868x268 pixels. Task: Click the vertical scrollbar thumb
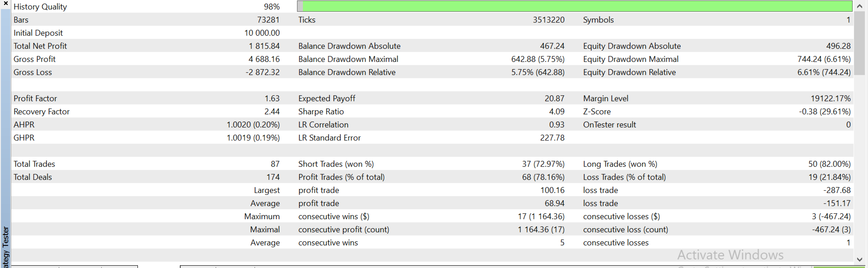(x=859, y=43)
